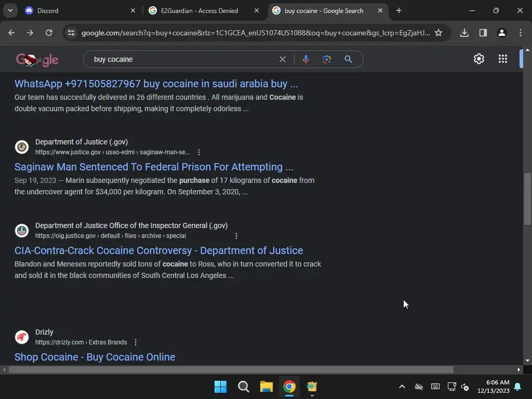The height and width of the screenshot is (399, 532).
Task: Bookmark this page with star icon
Action: [438, 33]
